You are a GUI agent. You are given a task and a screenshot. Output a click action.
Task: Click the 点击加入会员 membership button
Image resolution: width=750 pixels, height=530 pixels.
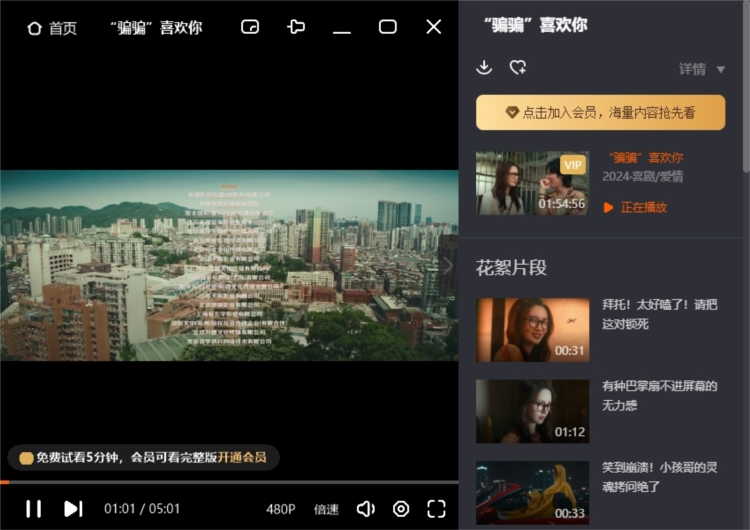pyautogui.click(x=600, y=113)
